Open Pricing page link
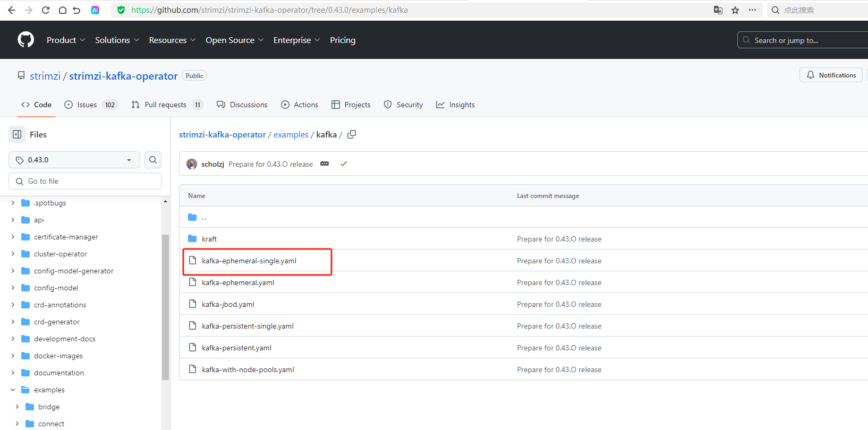This screenshot has width=868, height=430. 343,40
